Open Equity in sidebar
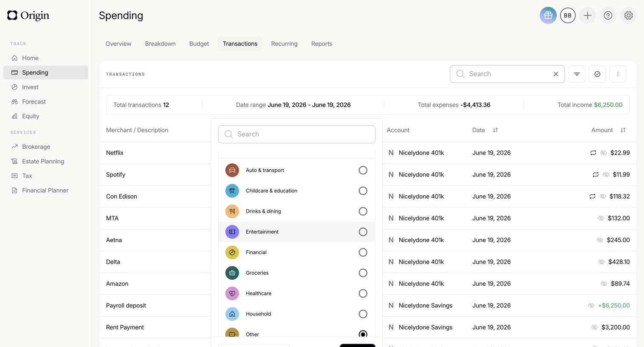The width and height of the screenshot is (644, 347). click(46, 116)
